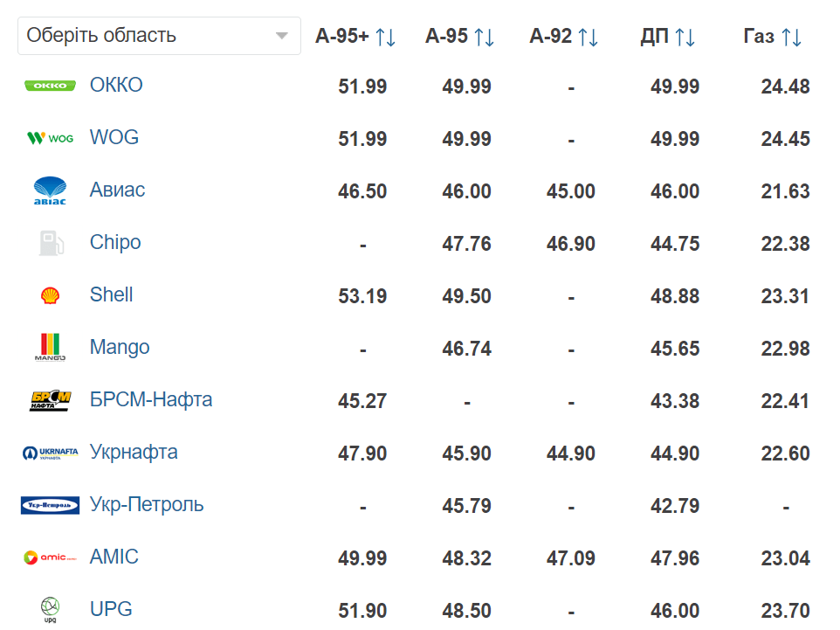The height and width of the screenshot is (630, 840).
Task: Sort the A-92 column using its arrows
Action: coord(588,37)
